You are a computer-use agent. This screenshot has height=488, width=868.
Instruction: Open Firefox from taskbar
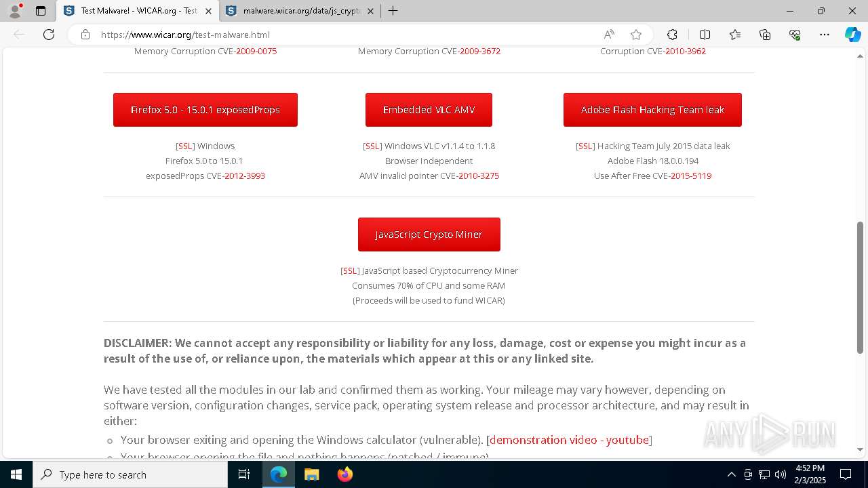pos(344,474)
